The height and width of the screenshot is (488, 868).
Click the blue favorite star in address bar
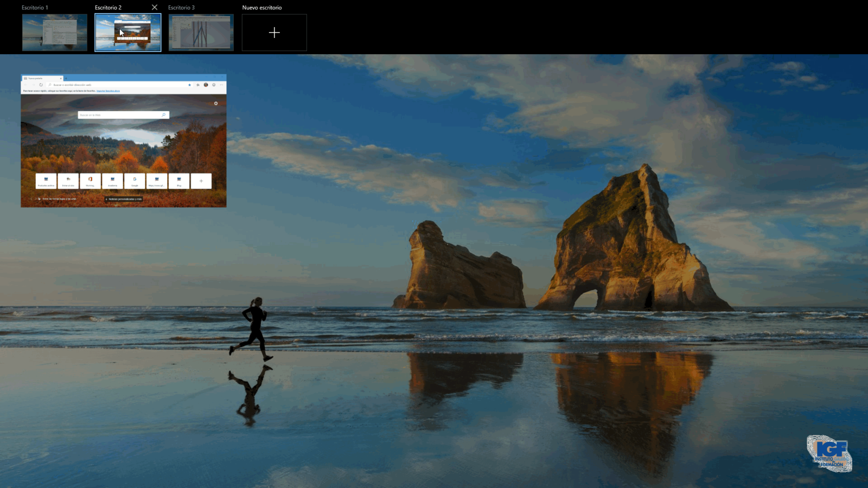click(x=189, y=85)
